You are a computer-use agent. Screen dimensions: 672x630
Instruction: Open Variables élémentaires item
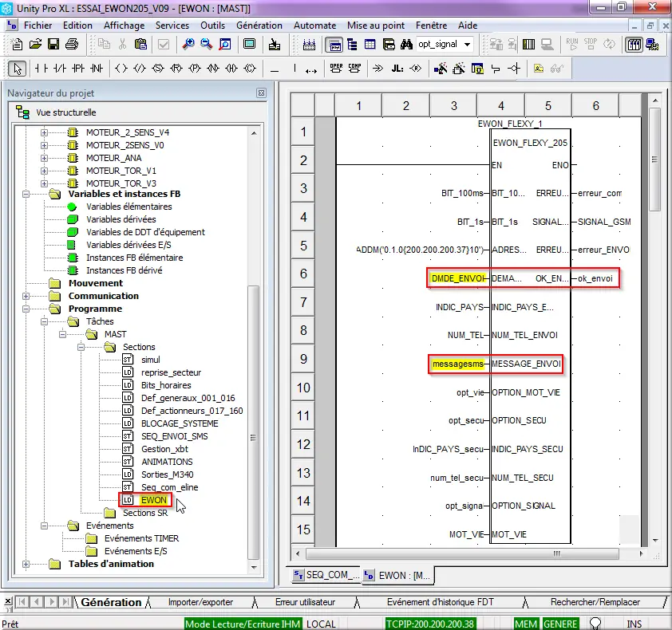129,207
